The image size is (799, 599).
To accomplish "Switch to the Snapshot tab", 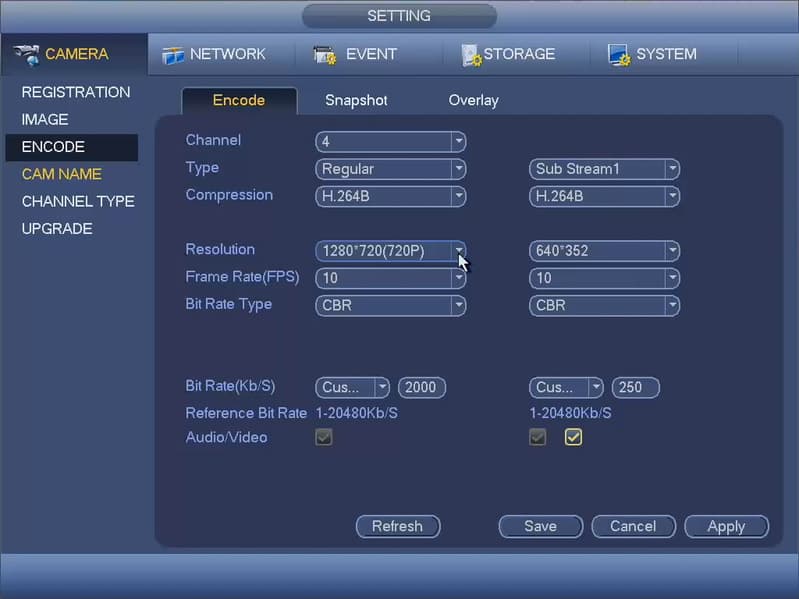I will click(x=356, y=100).
